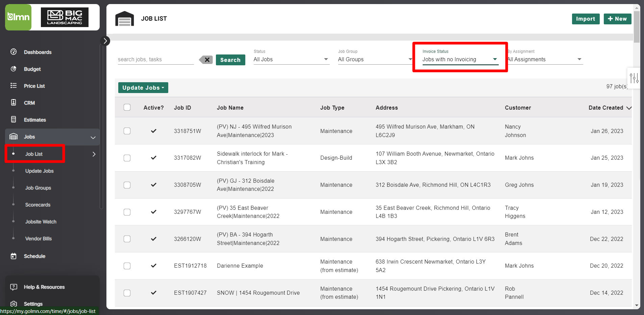Viewport: 644px width, 315px height.
Task: Check the box for job 3308705W
Action: [x=127, y=185]
